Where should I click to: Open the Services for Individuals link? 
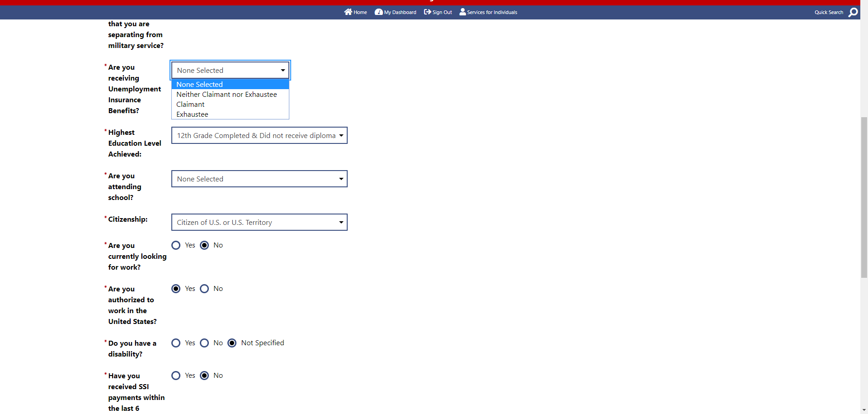[492, 12]
